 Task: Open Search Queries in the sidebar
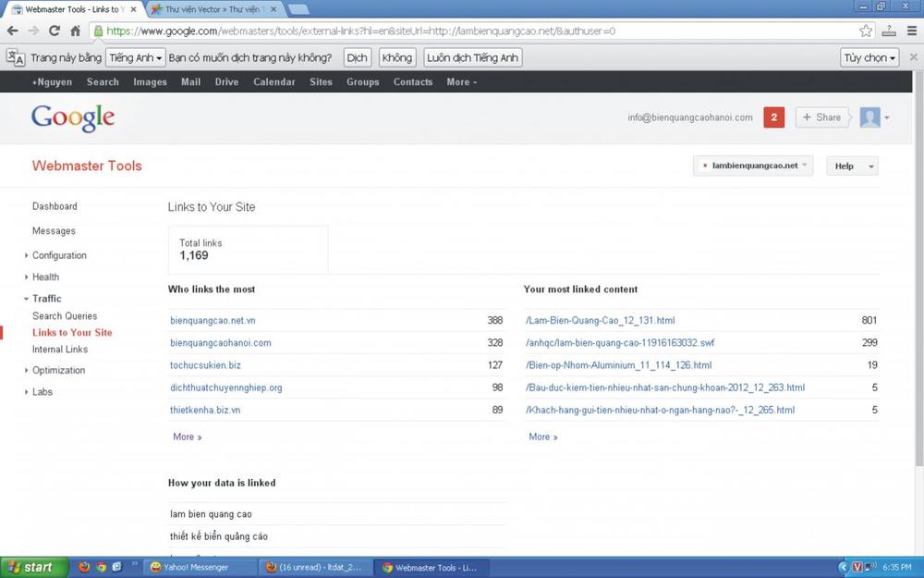click(65, 316)
